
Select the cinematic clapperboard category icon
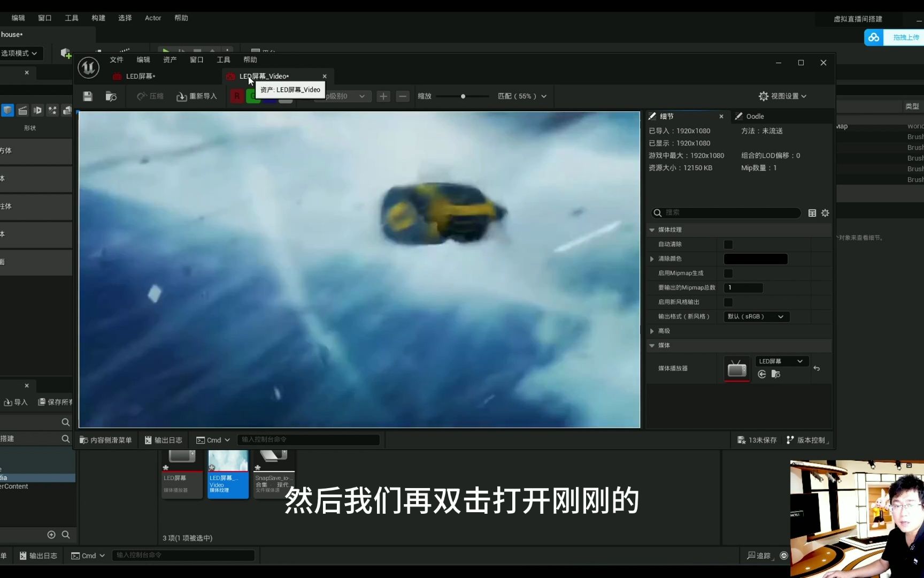pos(22,110)
